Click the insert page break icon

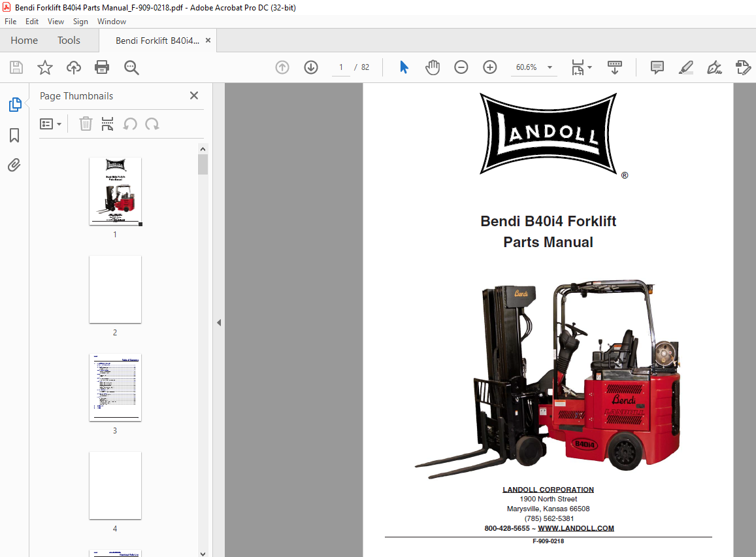pyautogui.click(x=108, y=124)
